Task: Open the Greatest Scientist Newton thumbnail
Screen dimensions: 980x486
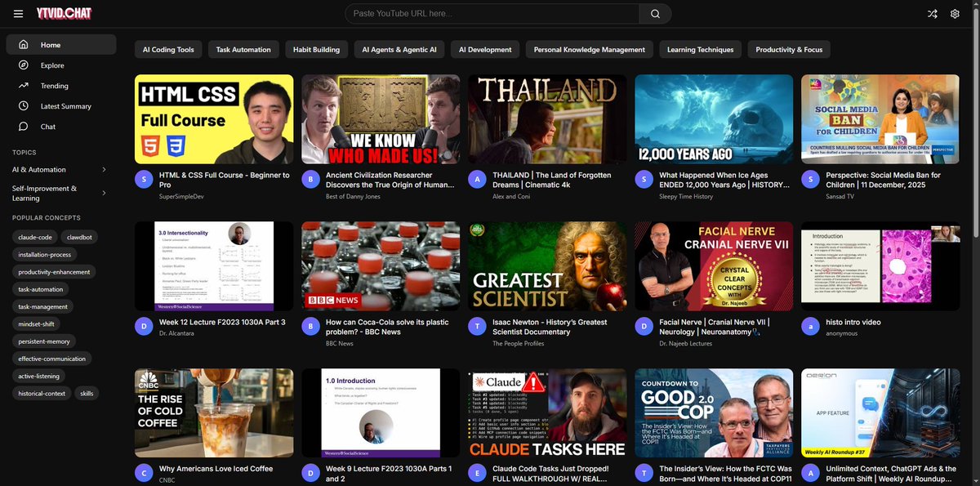Action: click(x=547, y=266)
